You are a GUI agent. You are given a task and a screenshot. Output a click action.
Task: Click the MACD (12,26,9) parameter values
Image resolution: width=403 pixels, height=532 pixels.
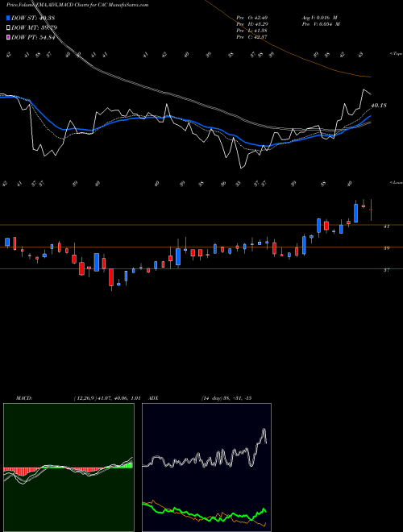(106, 398)
